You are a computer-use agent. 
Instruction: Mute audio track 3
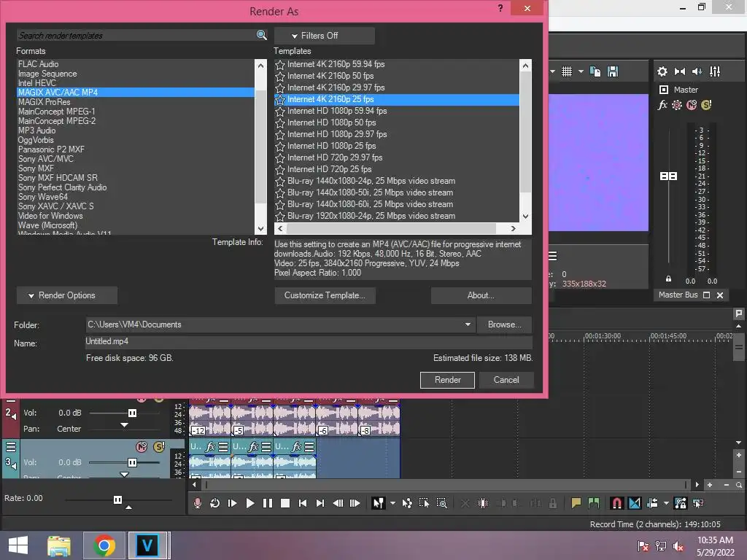[x=142, y=447]
